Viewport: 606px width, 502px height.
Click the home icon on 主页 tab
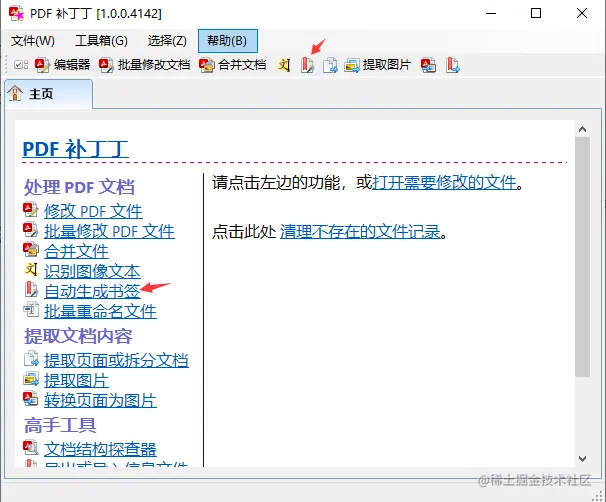[15, 93]
